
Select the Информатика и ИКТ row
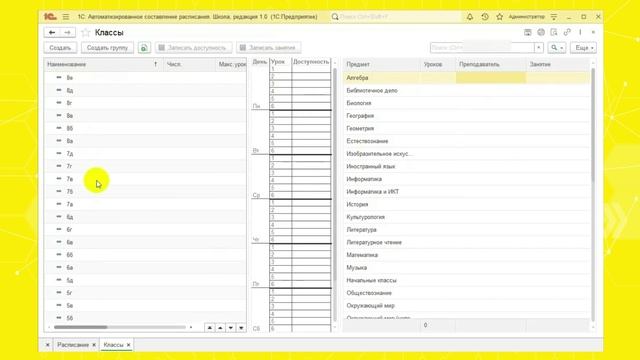(x=467, y=191)
